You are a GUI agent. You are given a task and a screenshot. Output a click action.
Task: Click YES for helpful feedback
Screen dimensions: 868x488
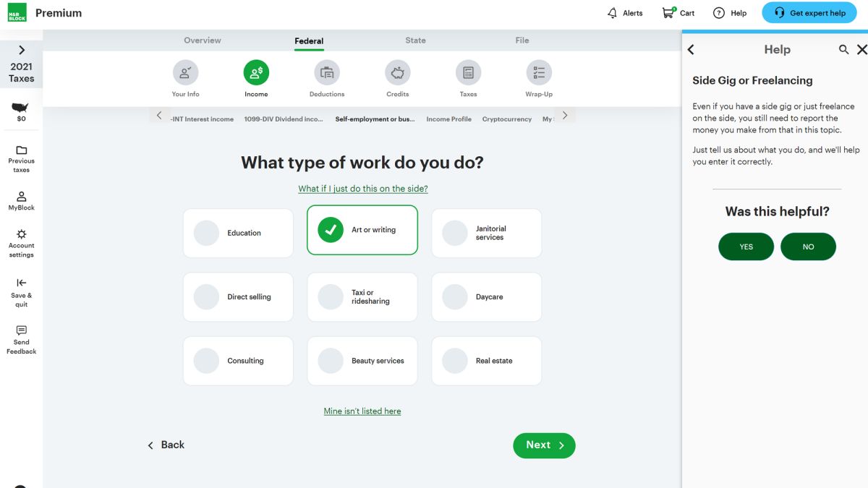click(746, 247)
